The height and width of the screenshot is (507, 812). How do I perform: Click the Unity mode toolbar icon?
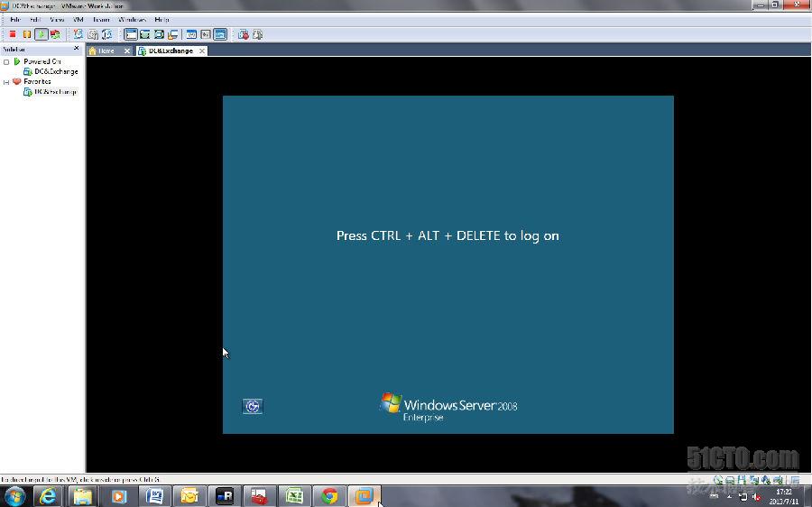(173, 34)
